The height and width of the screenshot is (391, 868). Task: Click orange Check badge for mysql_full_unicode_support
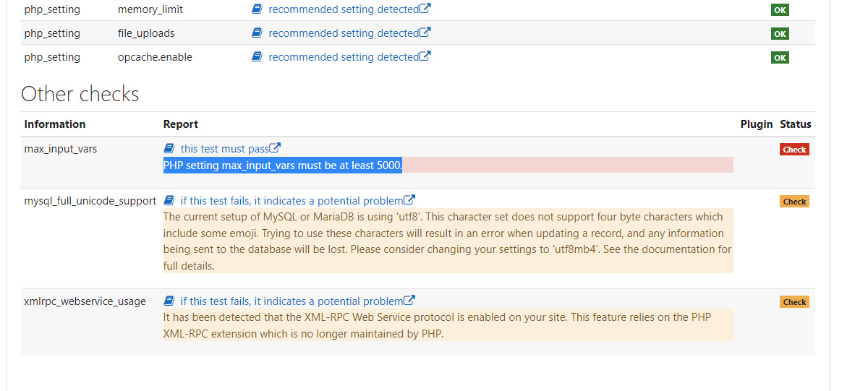tap(794, 202)
